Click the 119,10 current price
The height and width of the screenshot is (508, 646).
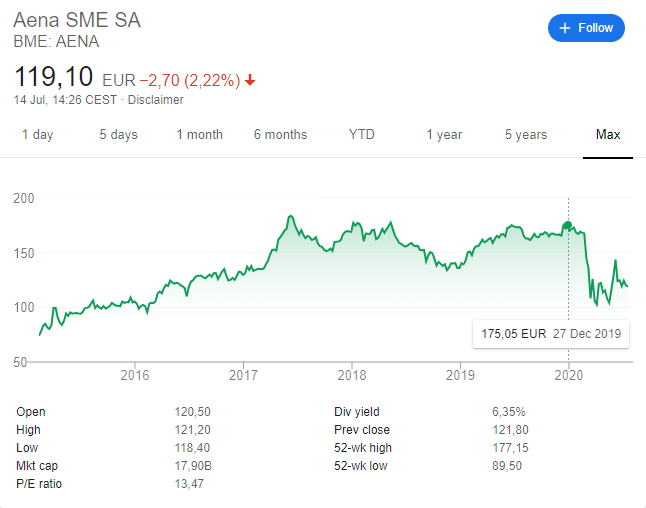(x=53, y=77)
